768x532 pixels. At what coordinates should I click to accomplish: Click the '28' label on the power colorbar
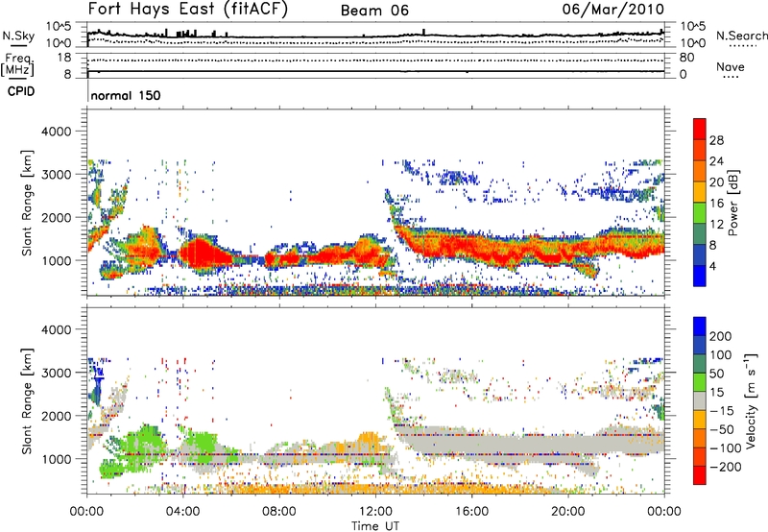[716, 140]
